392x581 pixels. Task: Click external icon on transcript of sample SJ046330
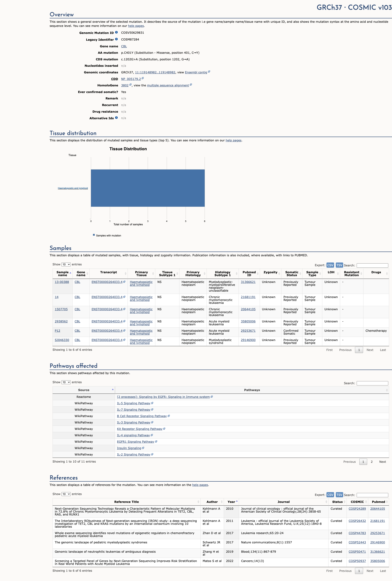124,340
